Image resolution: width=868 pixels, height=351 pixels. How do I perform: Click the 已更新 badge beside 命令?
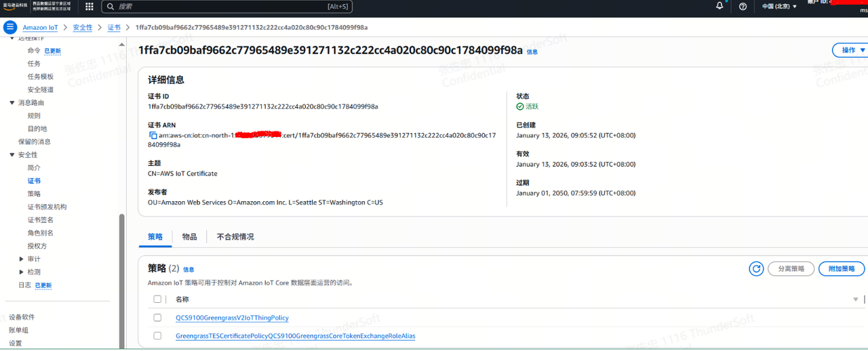click(x=53, y=51)
